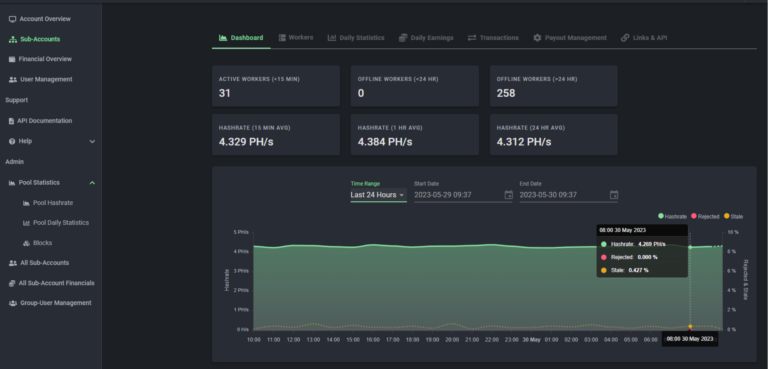
Task: Click the Offline Workers (<24 HR) value 0
Action: tap(361, 93)
